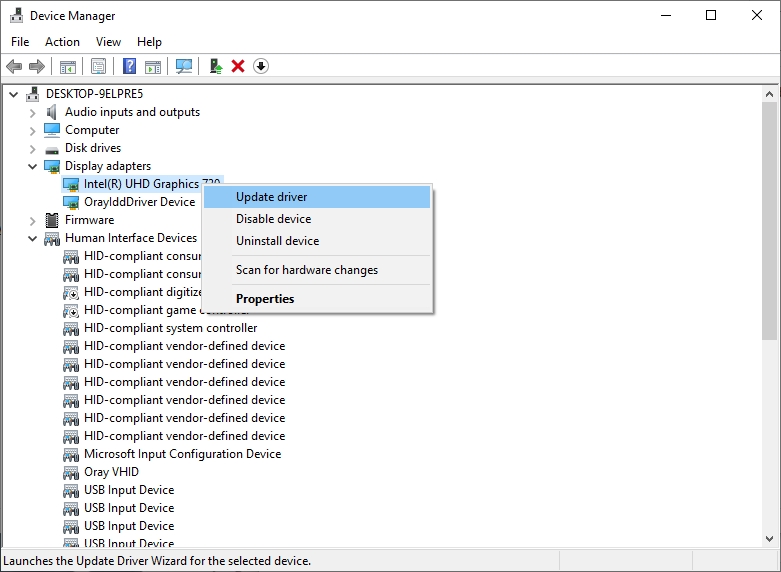This screenshot has width=781, height=572.
Task: Click the Disable device down-arrow toolbar icon
Action: click(x=261, y=66)
